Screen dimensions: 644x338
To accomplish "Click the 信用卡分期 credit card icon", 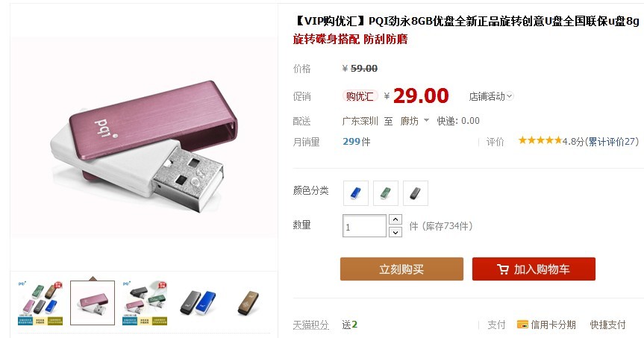I will pos(522,325).
